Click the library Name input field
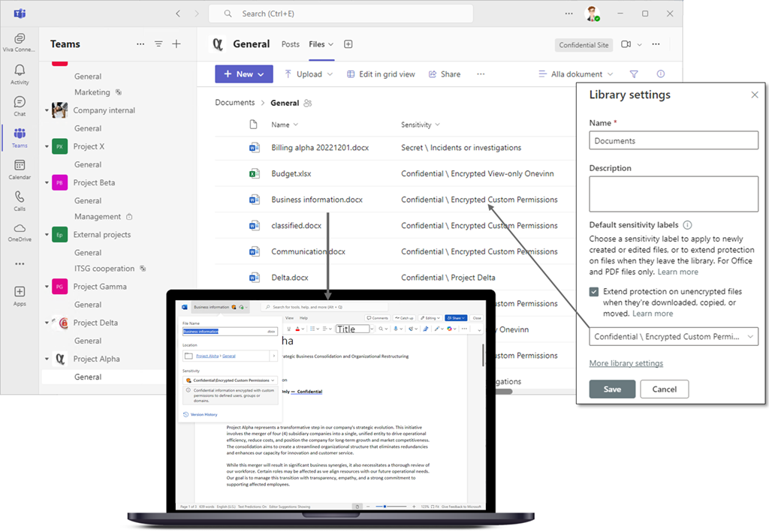 (673, 140)
